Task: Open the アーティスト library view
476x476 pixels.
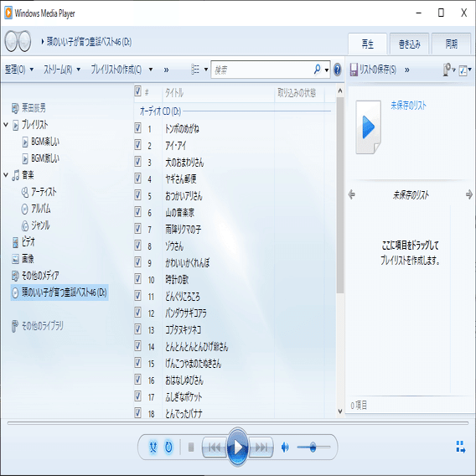Action: (x=39, y=192)
